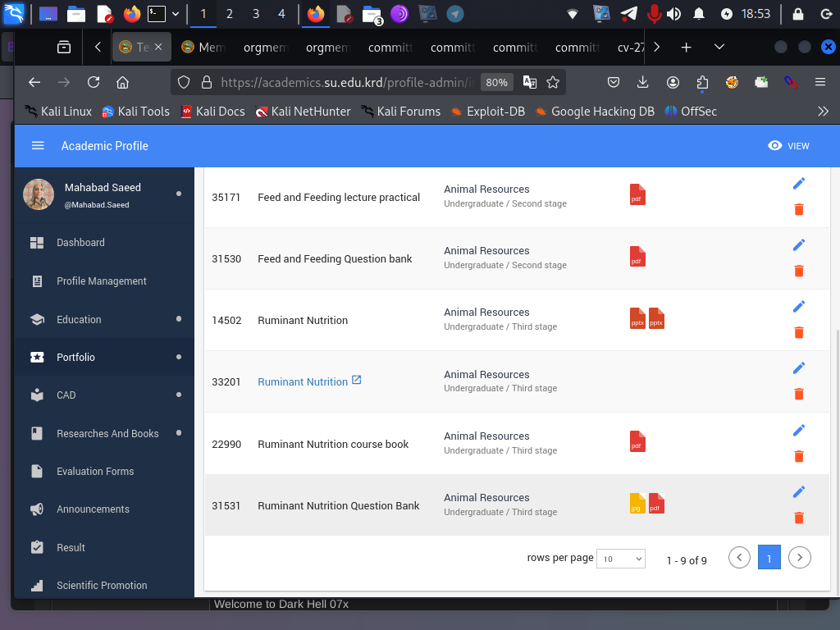
Task: Switch to workspace 2 in the taskbar
Action: coord(229,14)
